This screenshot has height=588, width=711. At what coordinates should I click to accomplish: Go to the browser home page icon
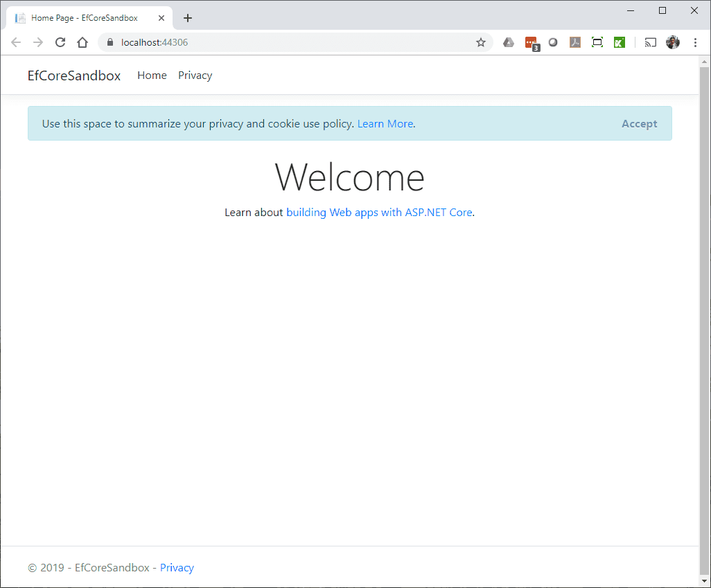pyautogui.click(x=82, y=42)
